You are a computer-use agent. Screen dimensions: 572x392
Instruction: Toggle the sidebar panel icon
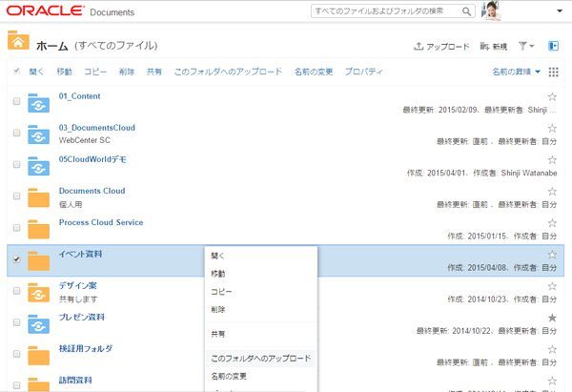pyautogui.click(x=553, y=46)
